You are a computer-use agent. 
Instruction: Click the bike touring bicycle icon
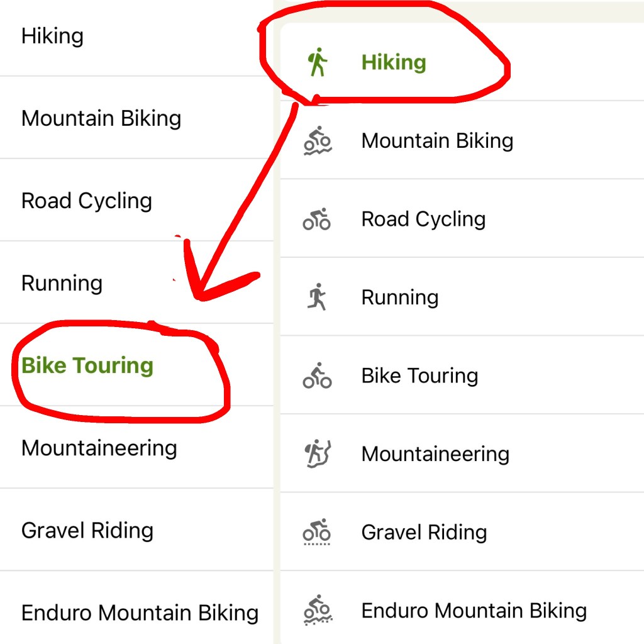point(317,375)
